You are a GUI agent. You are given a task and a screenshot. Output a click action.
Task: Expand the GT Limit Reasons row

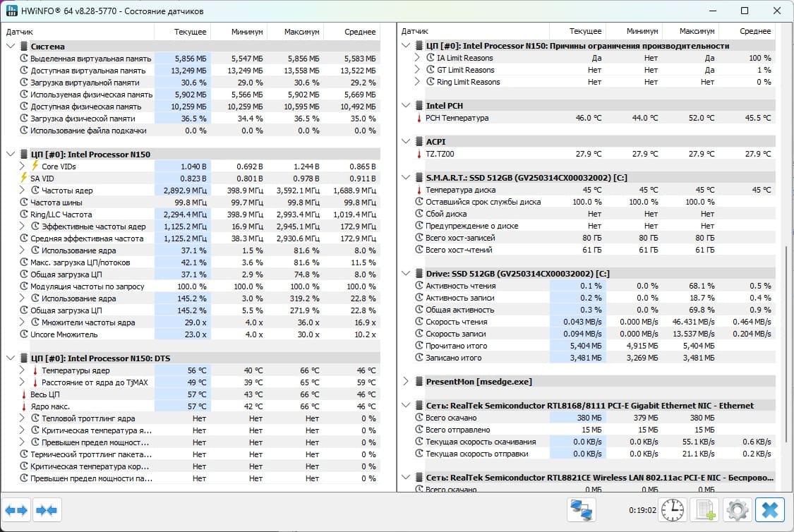417,70
